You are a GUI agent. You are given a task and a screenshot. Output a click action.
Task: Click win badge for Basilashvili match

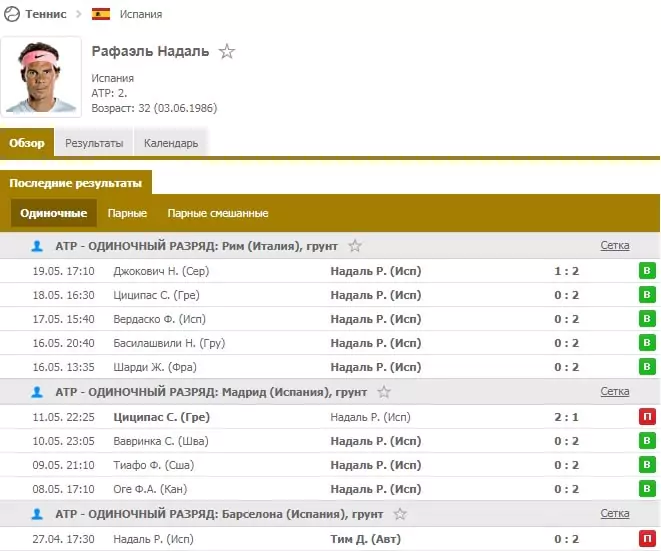(x=647, y=343)
